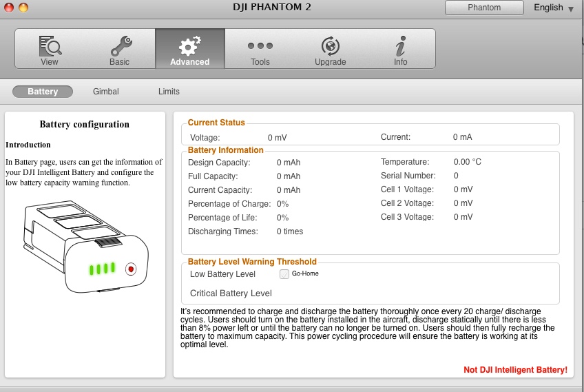Click the Percentage of Life '0%' value
The height and width of the screenshot is (392, 584).
(282, 218)
